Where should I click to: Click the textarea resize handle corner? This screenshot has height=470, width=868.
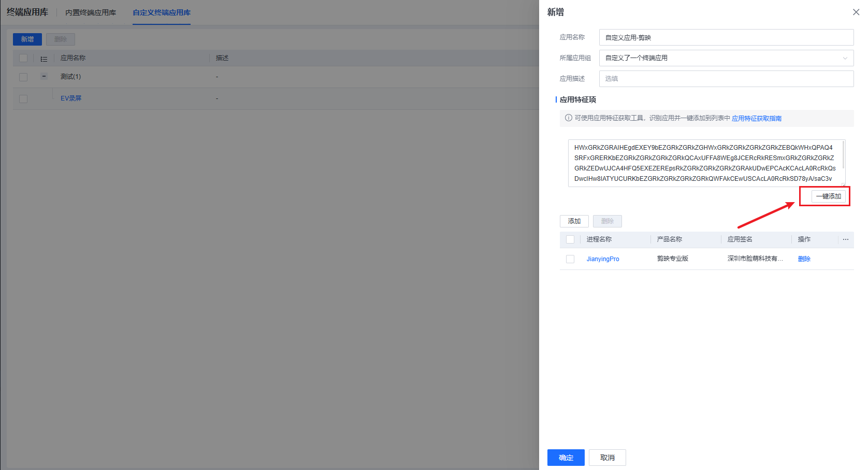(x=843, y=184)
